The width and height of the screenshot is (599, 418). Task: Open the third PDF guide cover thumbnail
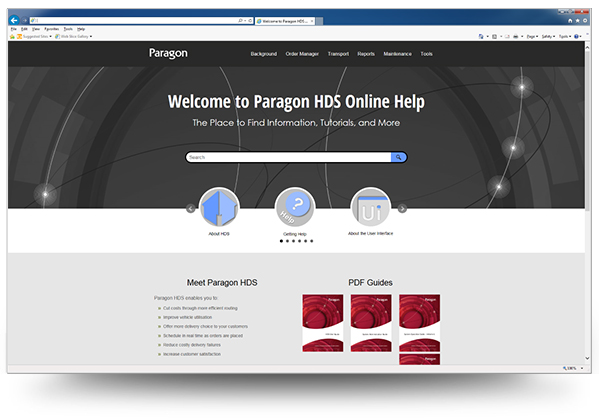tap(419, 323)
